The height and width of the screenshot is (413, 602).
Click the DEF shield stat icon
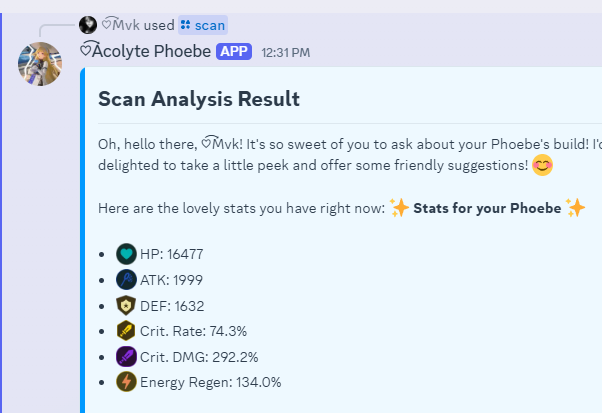126,305
